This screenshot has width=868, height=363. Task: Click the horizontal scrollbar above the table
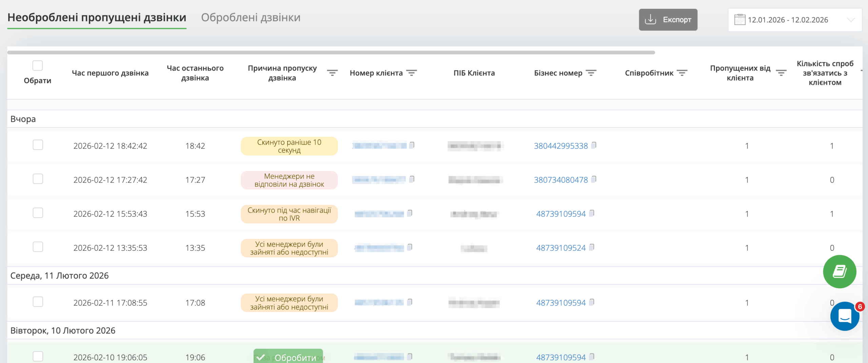coord(331,53)
